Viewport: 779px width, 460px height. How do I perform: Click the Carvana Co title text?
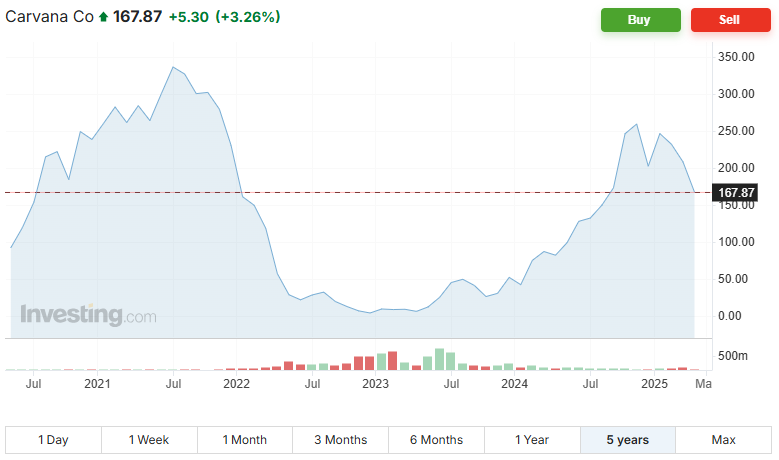pyautogui.click(x=50, y=17)
